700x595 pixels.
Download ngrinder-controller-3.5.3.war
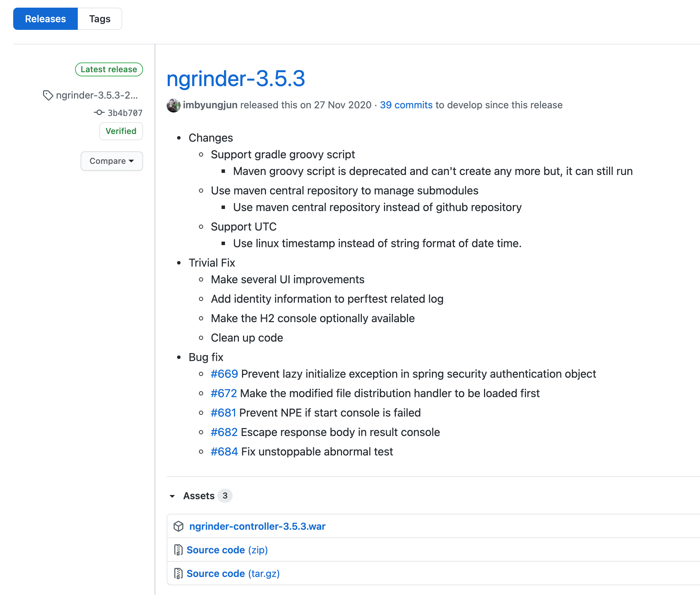pos(257,526)
